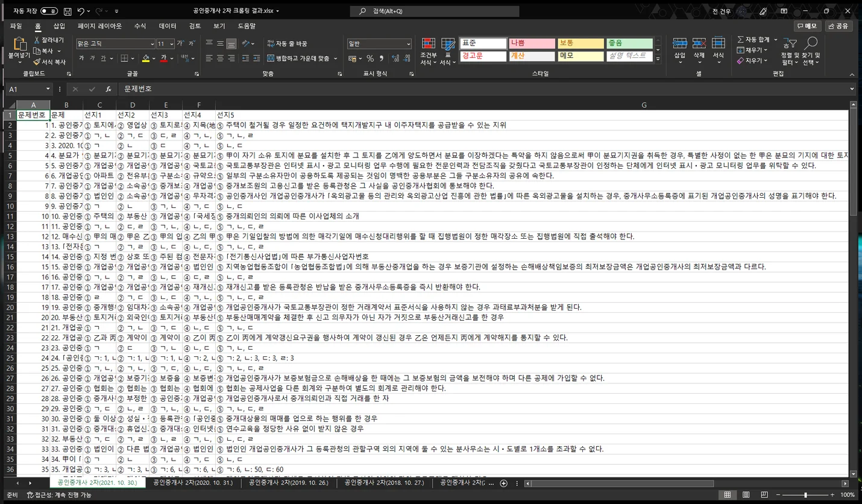This screenshot has height=504, width=862.
Task: Increase font size with 가^ icon
Action: click(181, 43)
